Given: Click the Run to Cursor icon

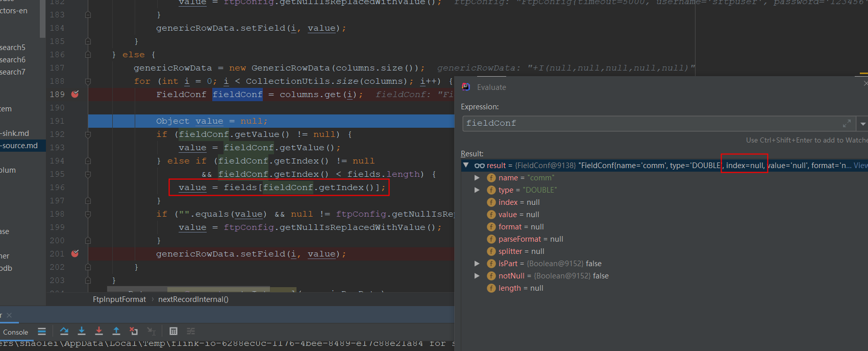Looking at the screenshot, I should click(x=151, y=331).
